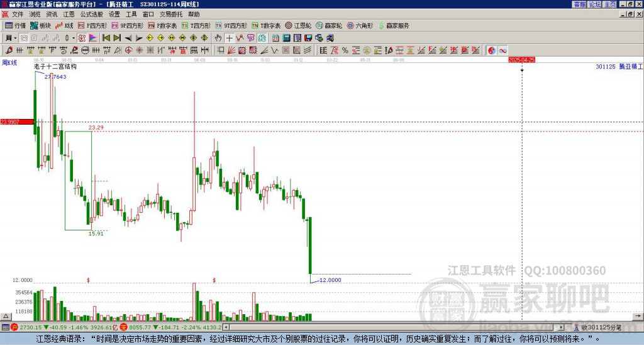This screenshot has width=644, height=345.
Task: Click the grid icon at status bar left
Action: point(5,327)
